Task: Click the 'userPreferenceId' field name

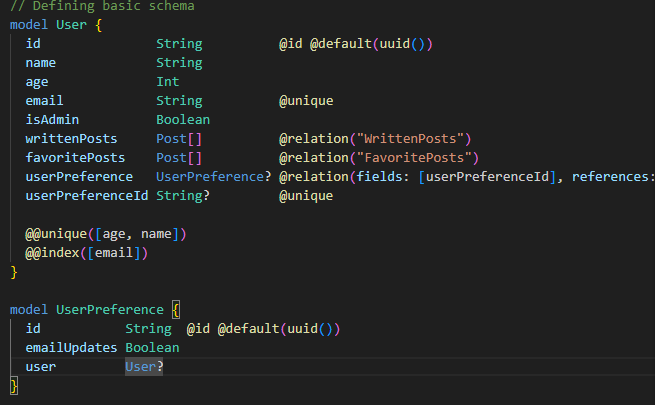Action: pyautogui.click(x=87, y=196)
